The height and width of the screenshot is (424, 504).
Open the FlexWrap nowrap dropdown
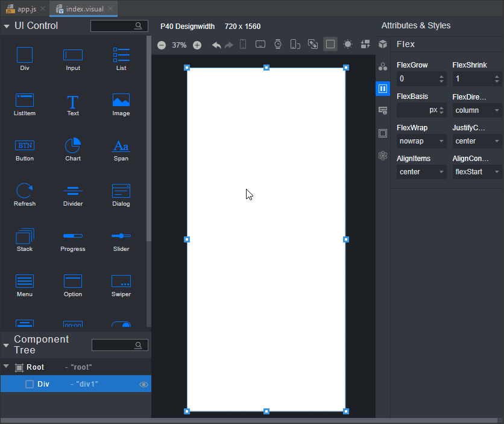point(421,141)
